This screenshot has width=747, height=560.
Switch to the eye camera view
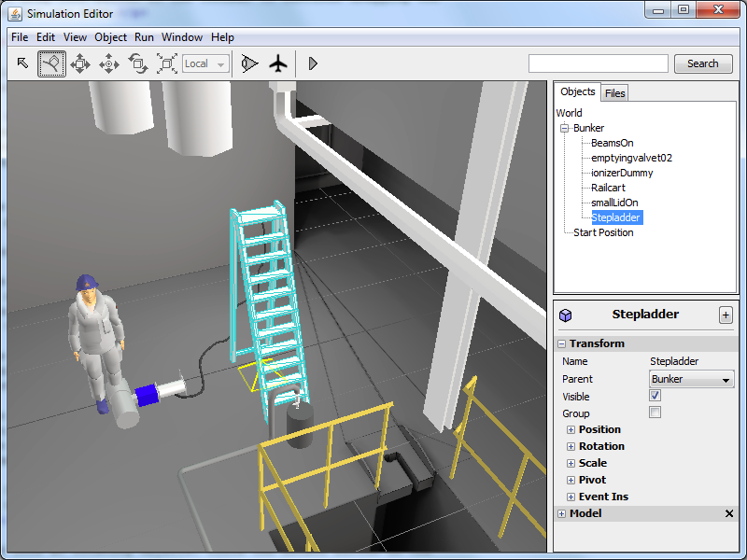[248, 63]
